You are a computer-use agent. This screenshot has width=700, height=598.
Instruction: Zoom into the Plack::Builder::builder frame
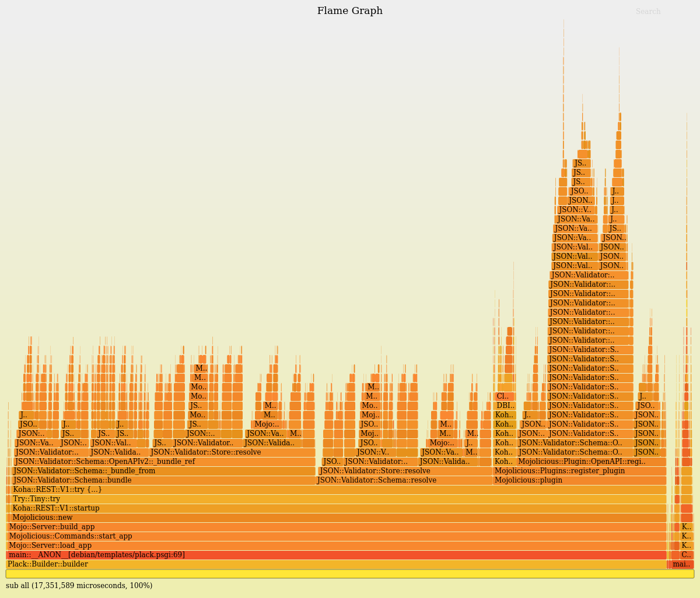335,564
